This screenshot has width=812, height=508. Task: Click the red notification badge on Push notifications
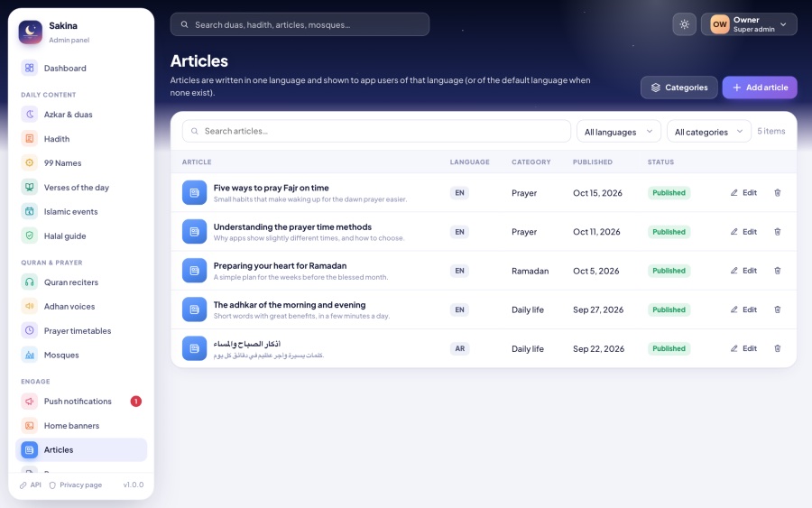(x=135, y=402)
